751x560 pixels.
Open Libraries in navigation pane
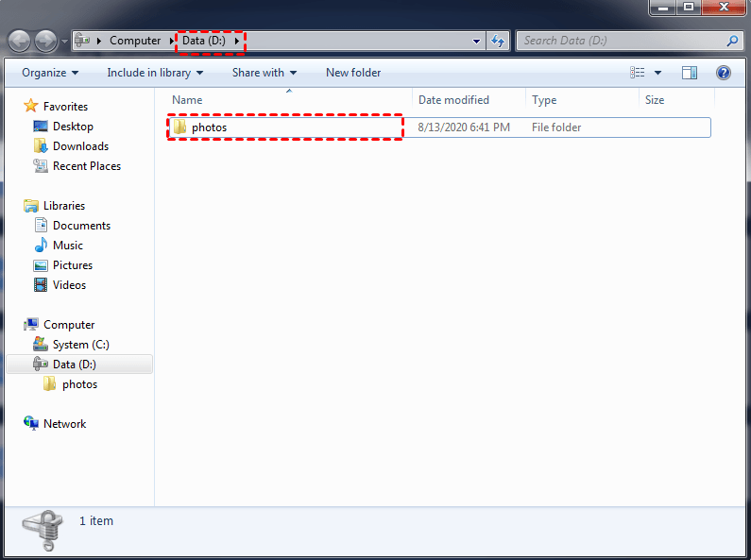pos(64,205)
